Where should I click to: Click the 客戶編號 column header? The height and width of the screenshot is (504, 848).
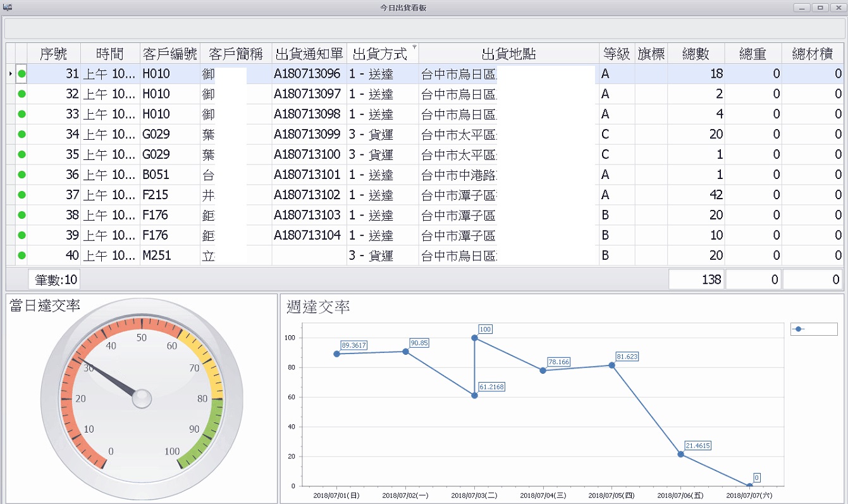pyautogui.click(x=170, y=54)
